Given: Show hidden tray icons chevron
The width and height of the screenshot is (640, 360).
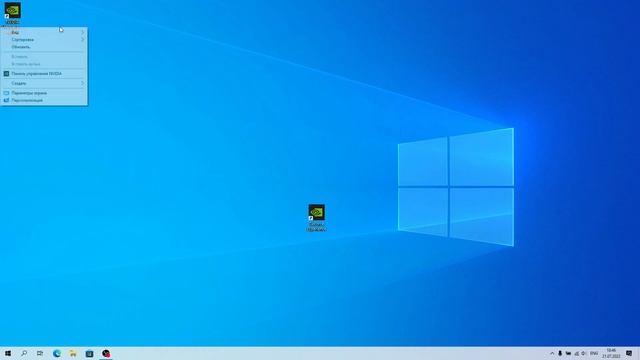Looking at the screenshot, I should [552, 353].
